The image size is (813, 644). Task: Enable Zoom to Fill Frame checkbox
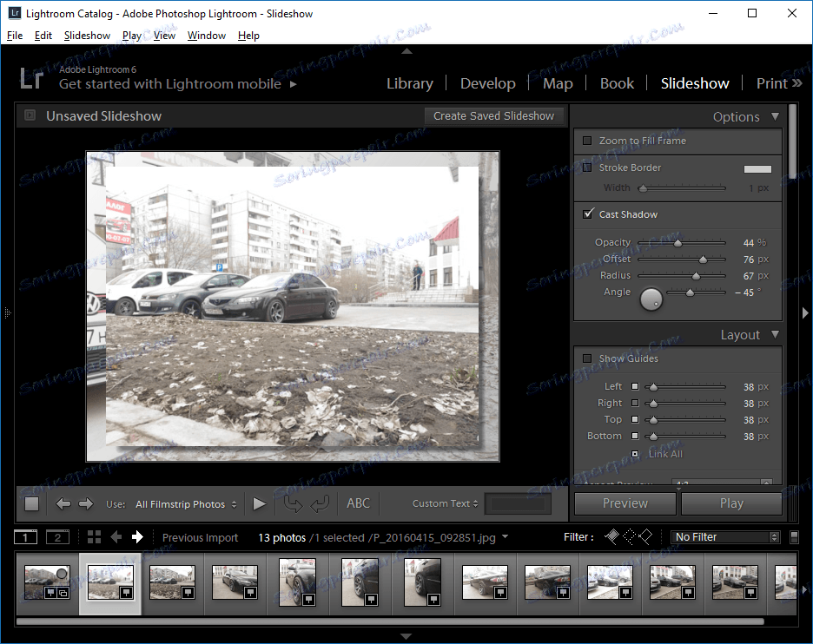tap(587, 141)
